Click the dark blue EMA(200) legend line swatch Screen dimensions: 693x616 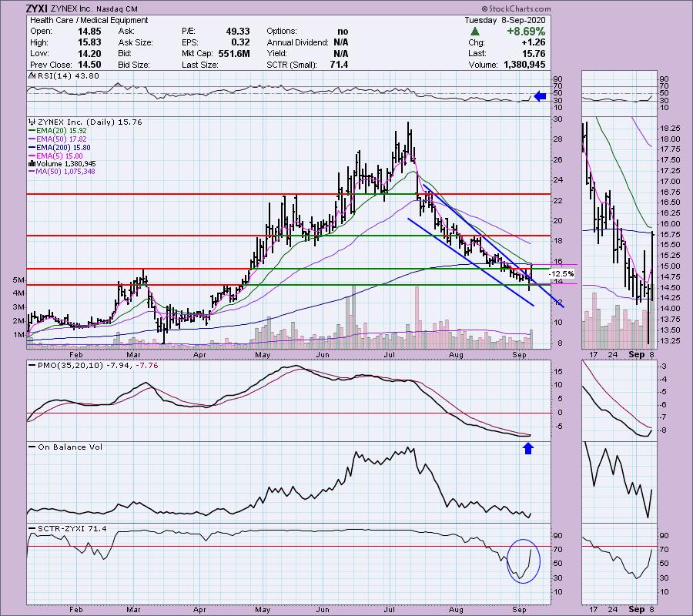(x=32, y=148)
